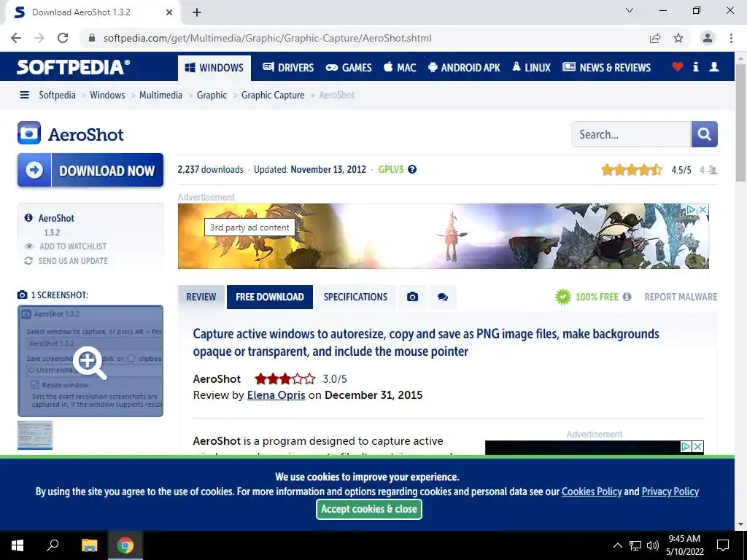The image size is (747, 560).
Task: Go to the Softpedia breadcrumb
Action: pos(57,96)
